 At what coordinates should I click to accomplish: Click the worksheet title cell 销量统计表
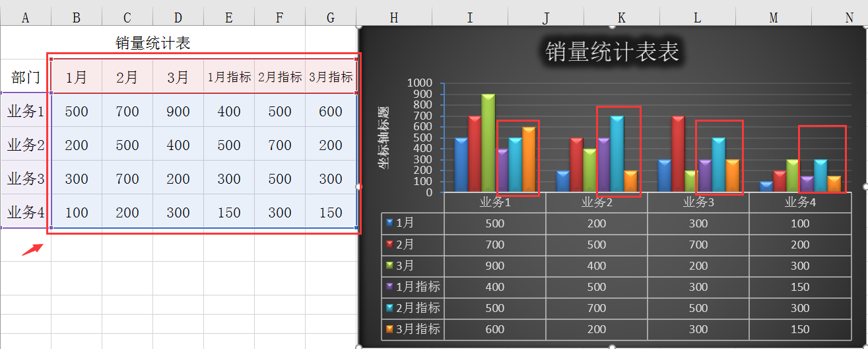[152, 43]
